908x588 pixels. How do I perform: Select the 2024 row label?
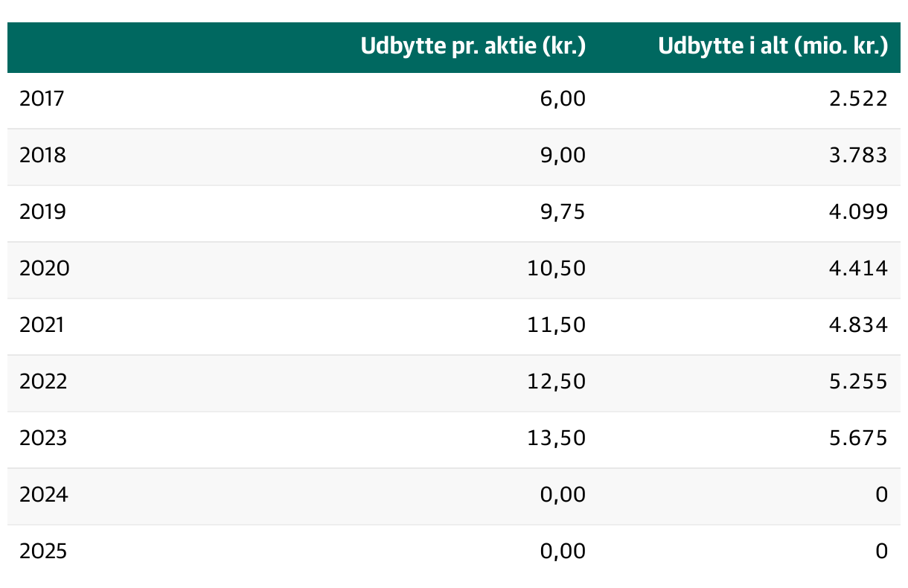pyautogui.click(x=43, y=495)
